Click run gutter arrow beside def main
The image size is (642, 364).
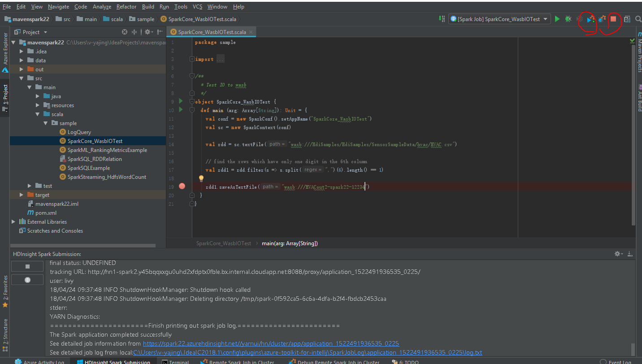[181, 110]
